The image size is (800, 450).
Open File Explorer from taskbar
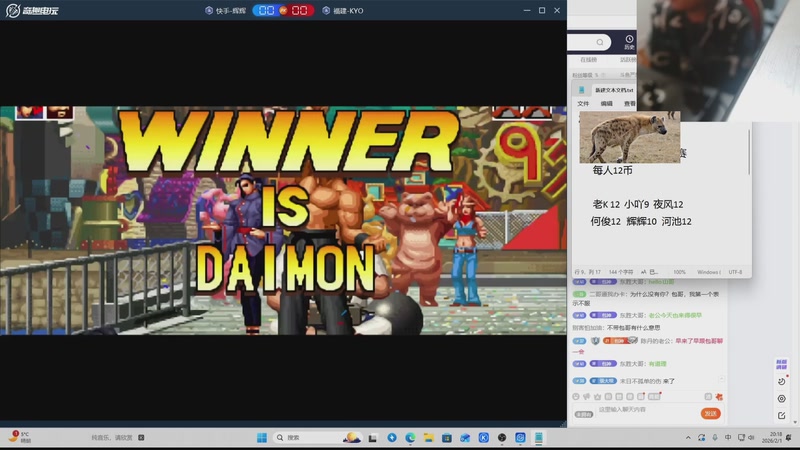(x=429, y=438)
